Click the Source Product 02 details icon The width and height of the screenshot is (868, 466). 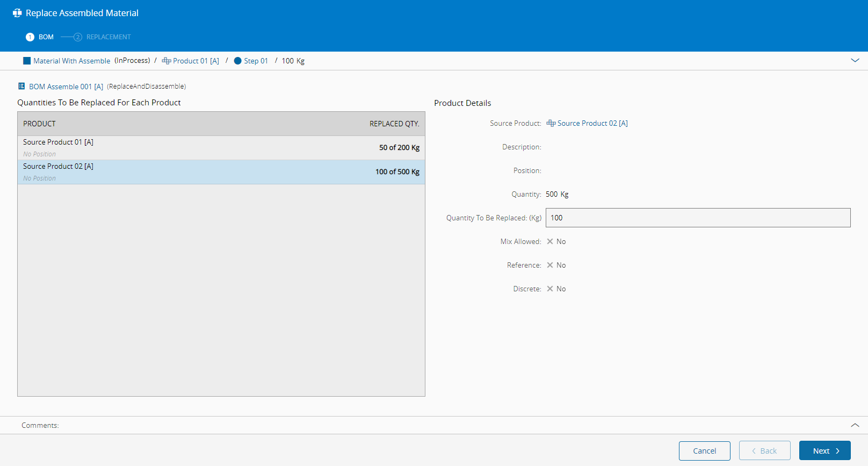point(551,123)
